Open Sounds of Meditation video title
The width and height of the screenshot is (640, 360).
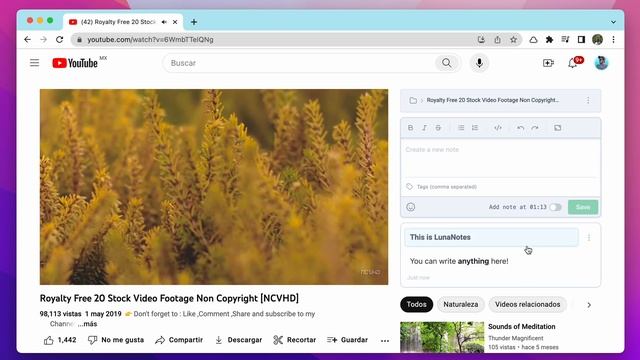[x=521, y=327]
